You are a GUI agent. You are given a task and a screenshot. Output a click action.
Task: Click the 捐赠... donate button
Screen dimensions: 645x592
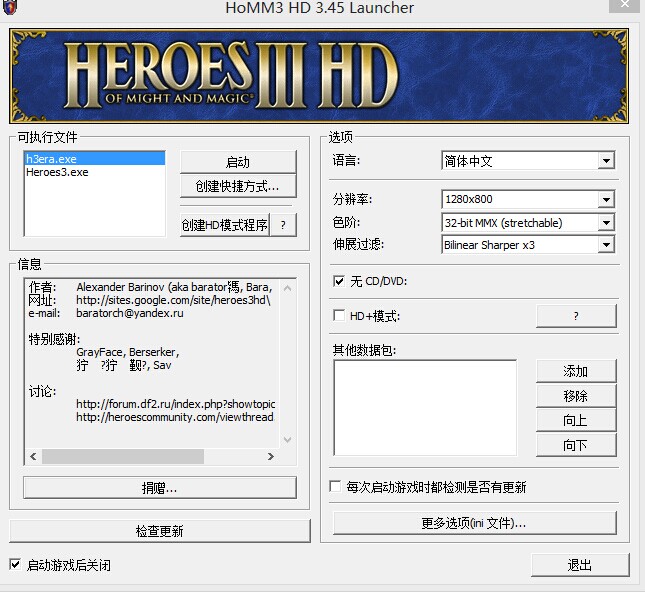point(160,488)
